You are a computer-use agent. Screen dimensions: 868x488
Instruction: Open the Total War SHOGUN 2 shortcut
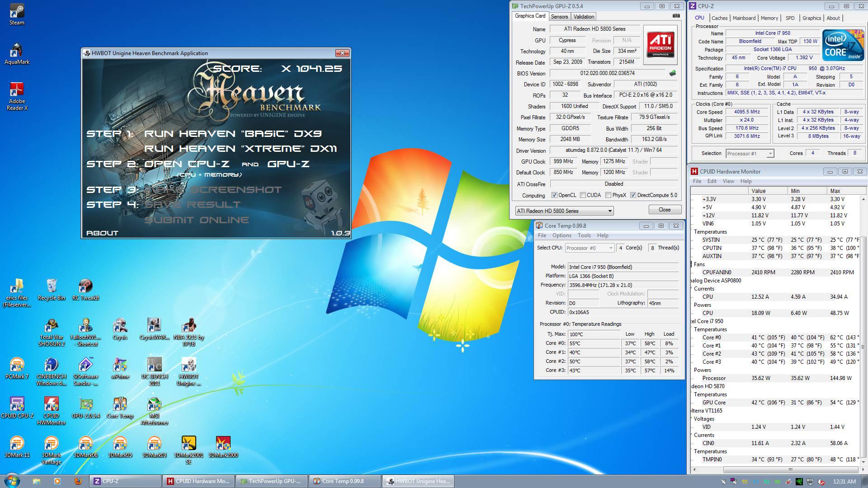click(x=51, y=332)
